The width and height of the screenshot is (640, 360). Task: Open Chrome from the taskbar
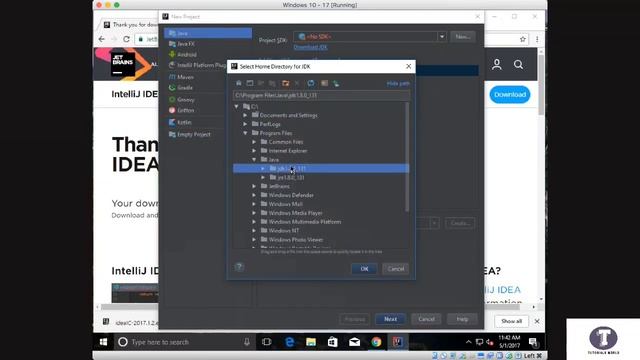coord(376,342)
